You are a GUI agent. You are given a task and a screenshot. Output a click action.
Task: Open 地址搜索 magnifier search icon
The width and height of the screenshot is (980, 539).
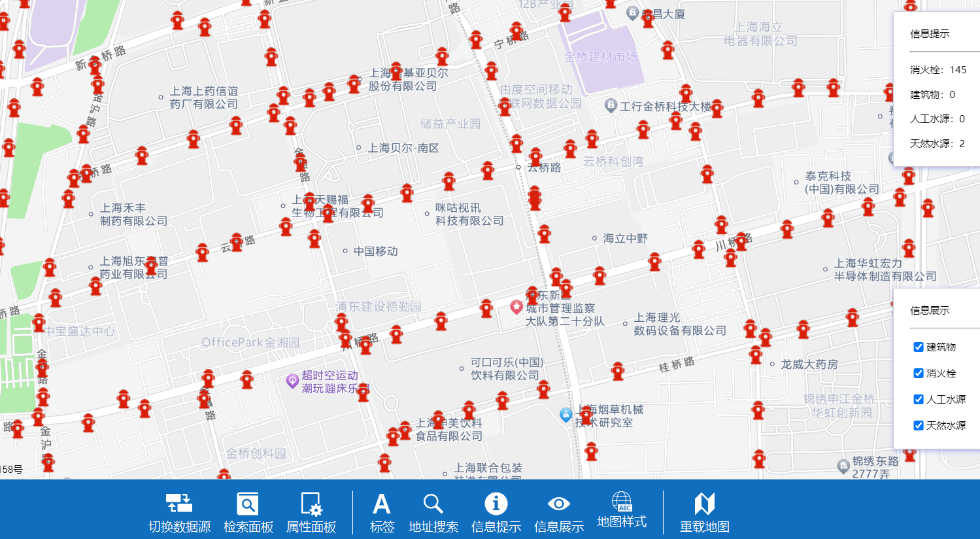click(x=433, y=504)
